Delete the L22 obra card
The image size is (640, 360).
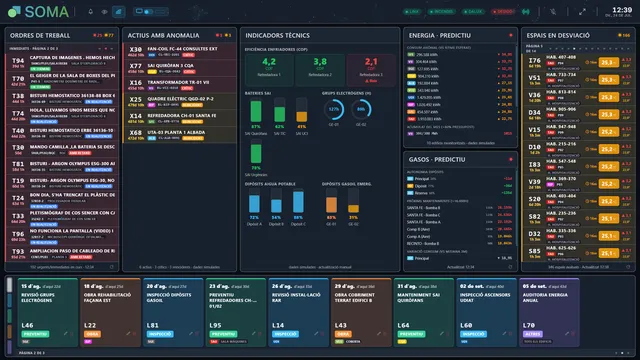(134, 334)
